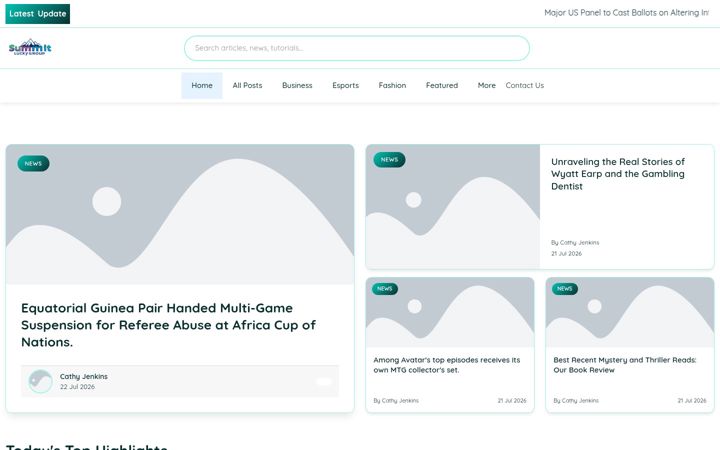Open Equatorial Guinea suspension article headline
Viewport: 720px width, 450px height.
click(x=169, y=325)
